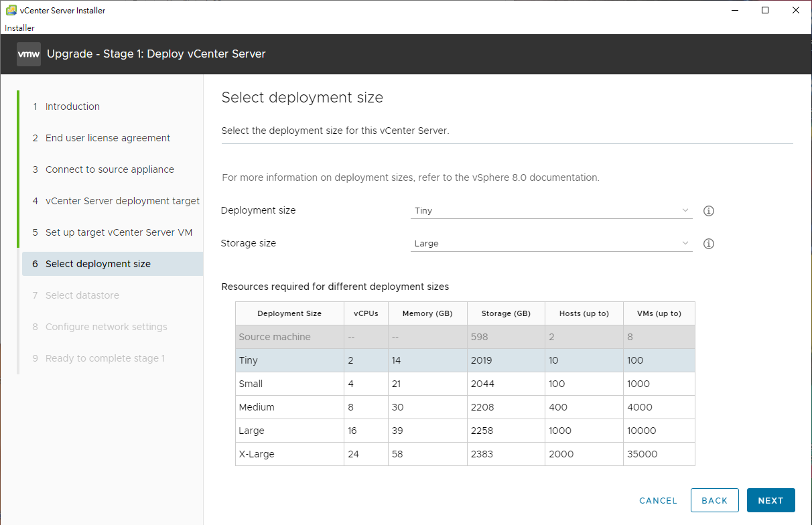Click the Hosts (up to) column header

[x=584, y=313]
